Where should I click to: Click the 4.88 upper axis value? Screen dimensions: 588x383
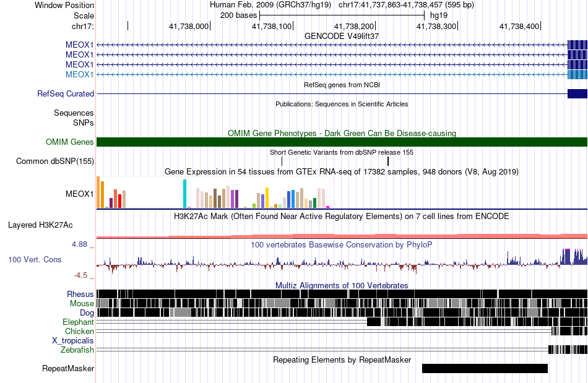point(79,244)
